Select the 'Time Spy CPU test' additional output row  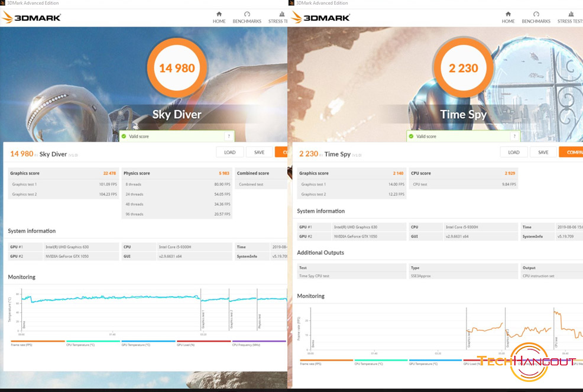pyautogui.click(x=351, y=276)
